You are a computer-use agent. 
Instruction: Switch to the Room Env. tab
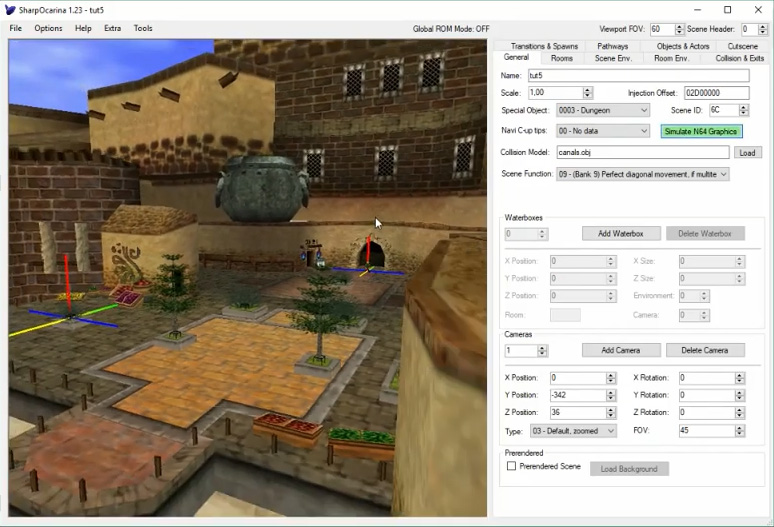671,58
